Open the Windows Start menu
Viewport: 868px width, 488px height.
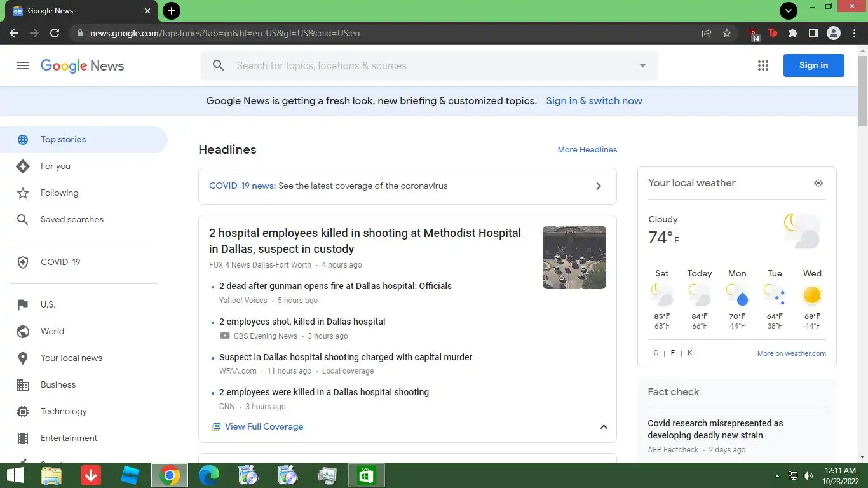[x=15, y=475]
